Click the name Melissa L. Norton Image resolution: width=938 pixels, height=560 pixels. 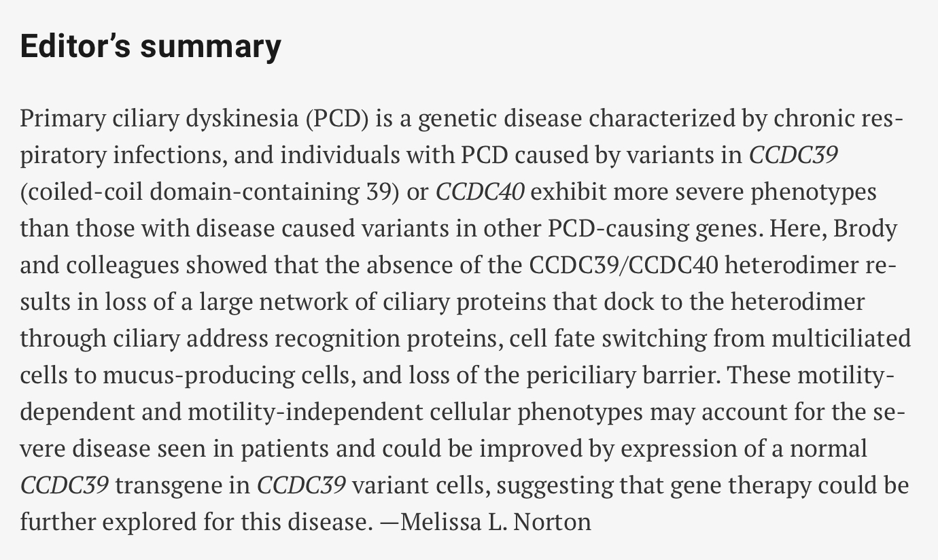click(496, 522)
